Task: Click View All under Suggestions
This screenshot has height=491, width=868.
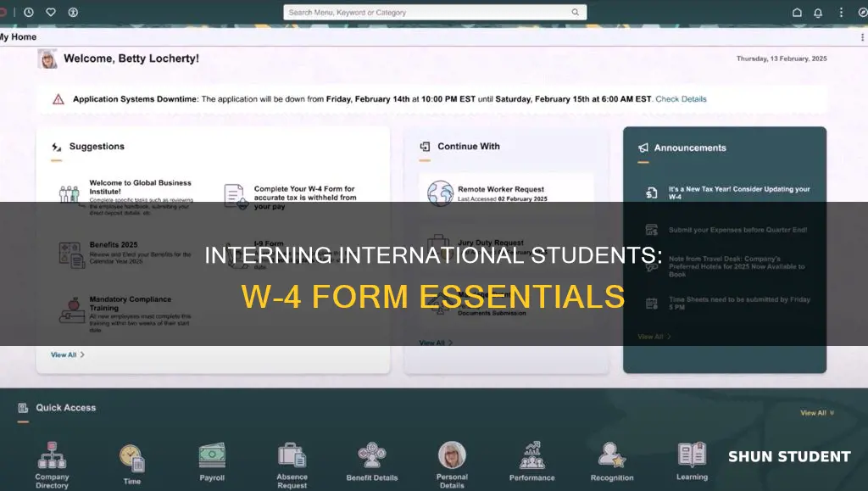Action: click(x=68, y=354)
